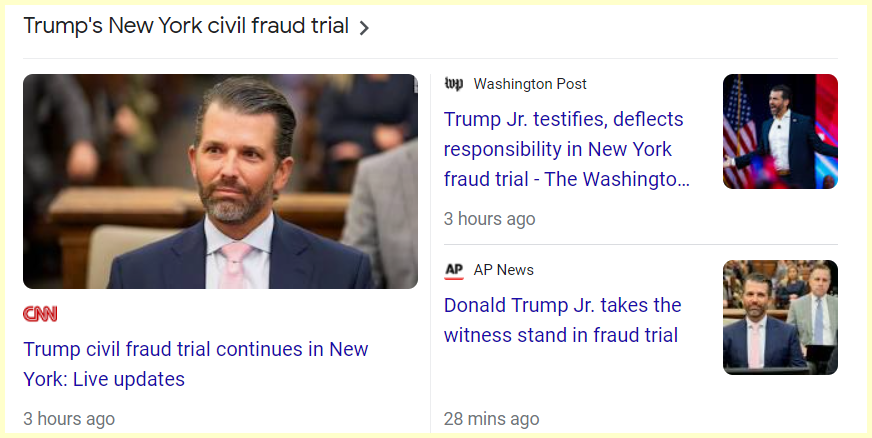The width and height of the screenshot is (872, 438).
Task: Click the "Washington Post" source name
Action: tap(530, 84)
